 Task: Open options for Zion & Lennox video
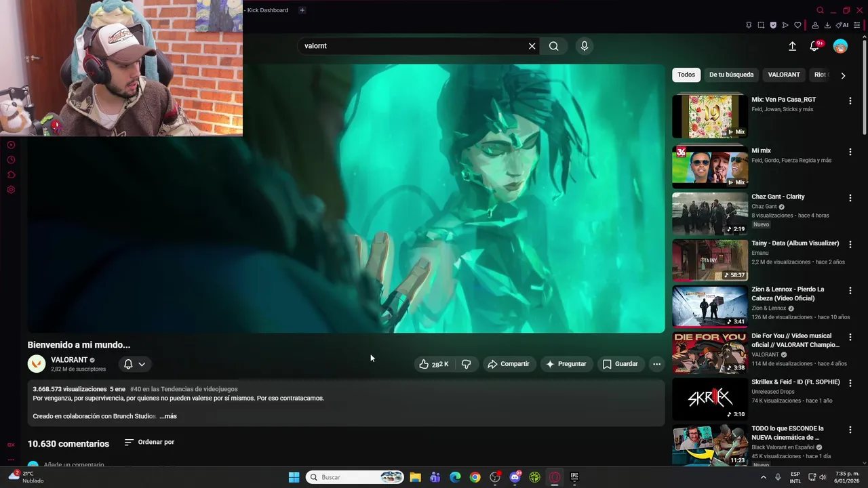850,290
